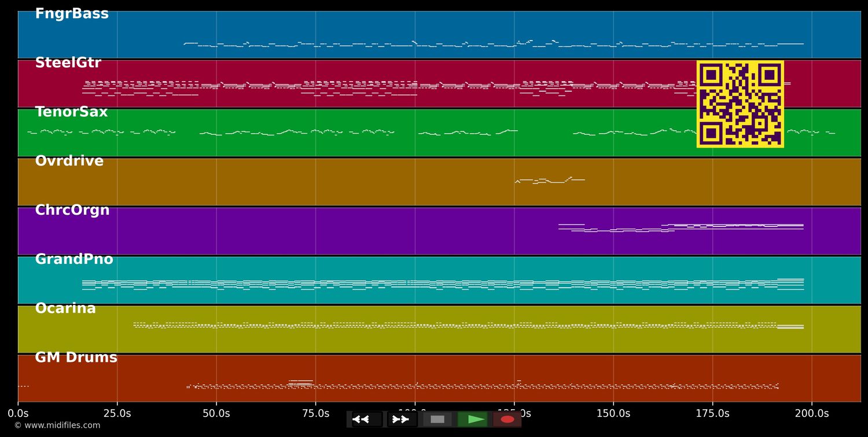Jump to the 50.0s timeline mark
868x437 pixels.
coord(216,413)
